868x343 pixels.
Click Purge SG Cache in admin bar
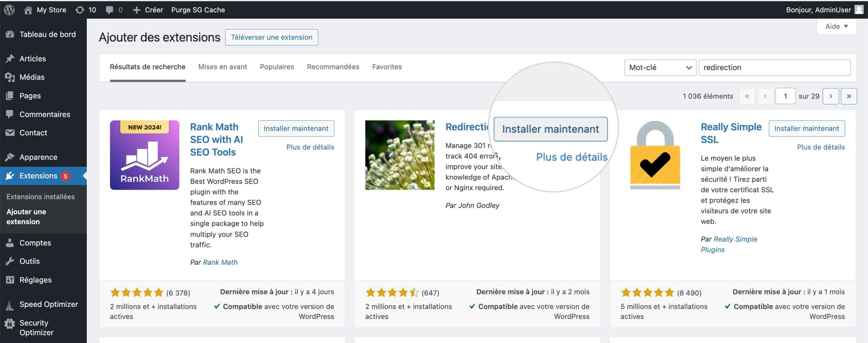[198, 10]
